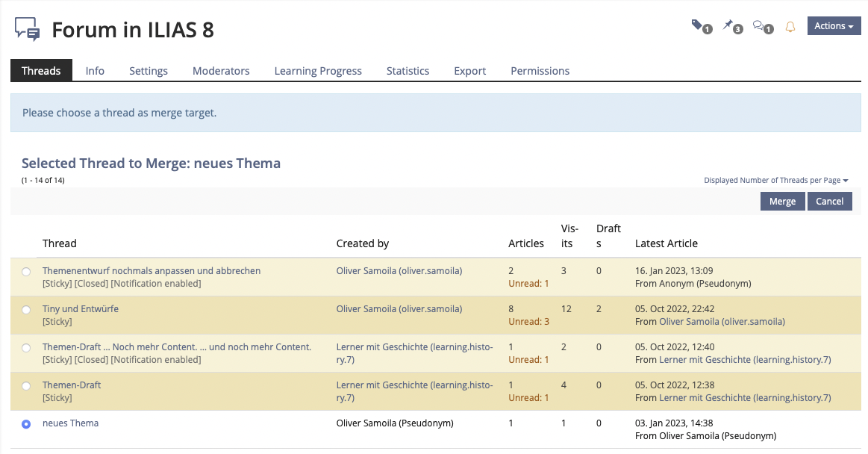Click the Cancel button

point(829,202)
